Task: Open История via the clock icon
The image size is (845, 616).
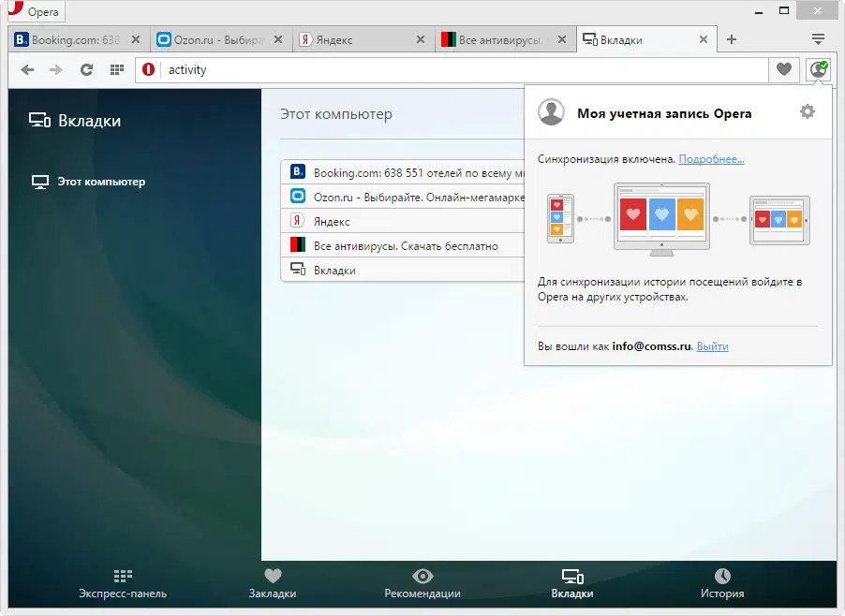Action: (x=722, y=580)
